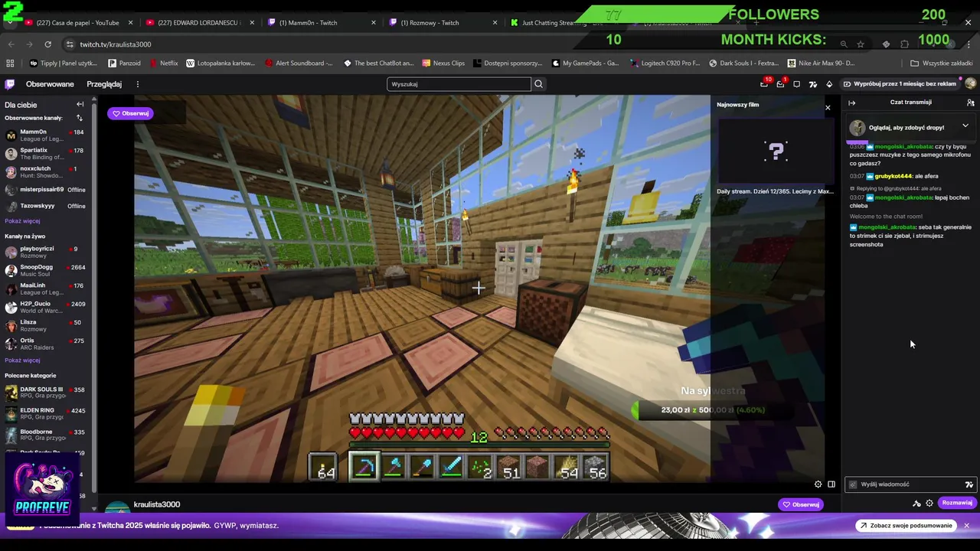Open channel points and predictions icon

click(x=916, y=503)
